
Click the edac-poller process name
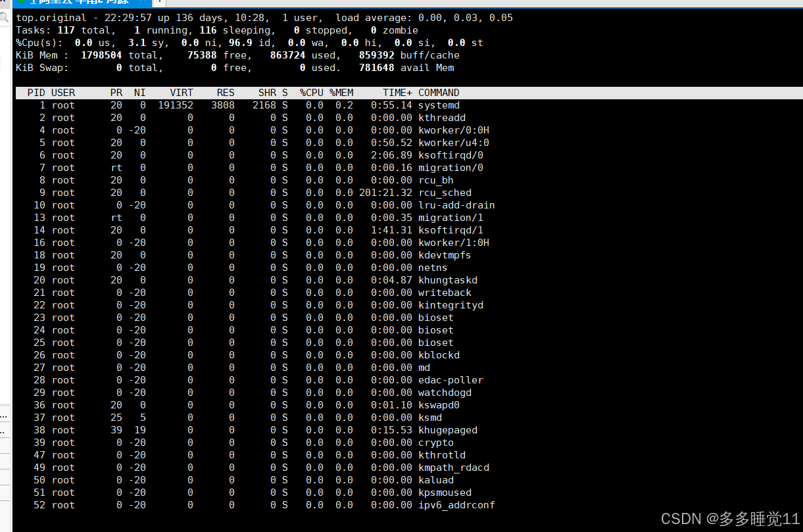point(450,380)
